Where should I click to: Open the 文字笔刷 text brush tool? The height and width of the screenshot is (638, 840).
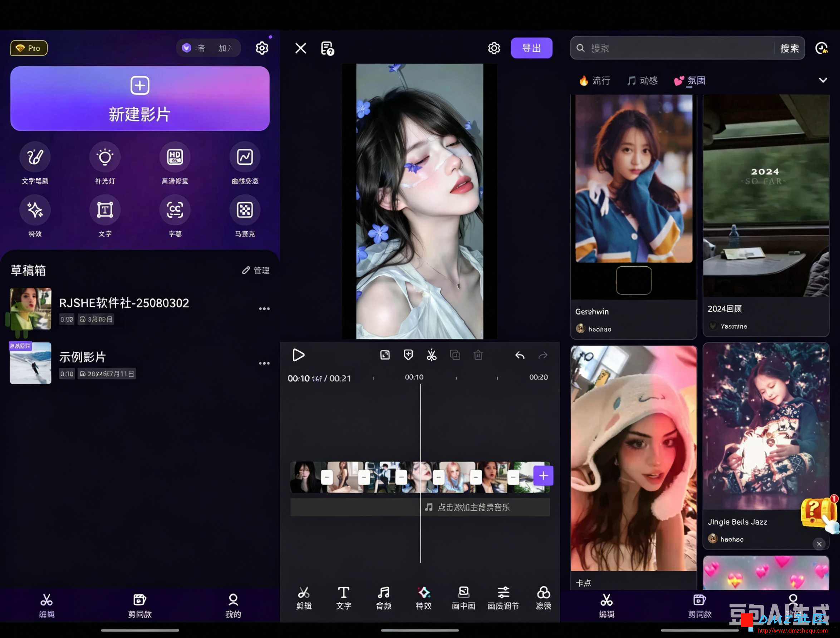[35, 164]
